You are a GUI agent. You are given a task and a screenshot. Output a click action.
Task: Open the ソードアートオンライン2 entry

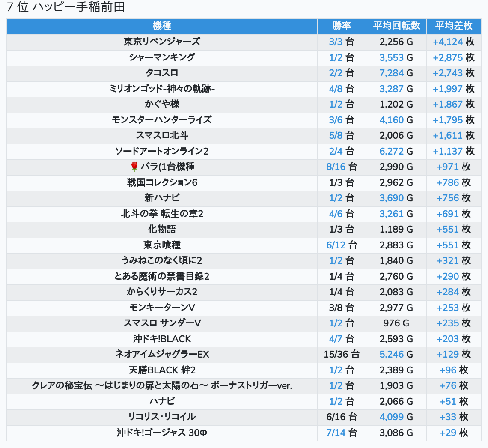[x=162, y=151]
